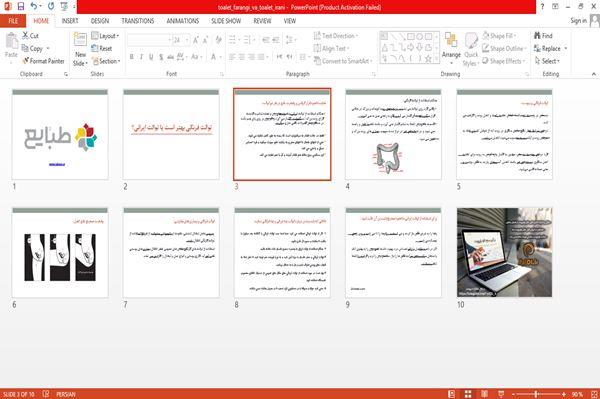This screenshot has height=399, width=600.
Task: Open the FILE tab
Action: 13,21
